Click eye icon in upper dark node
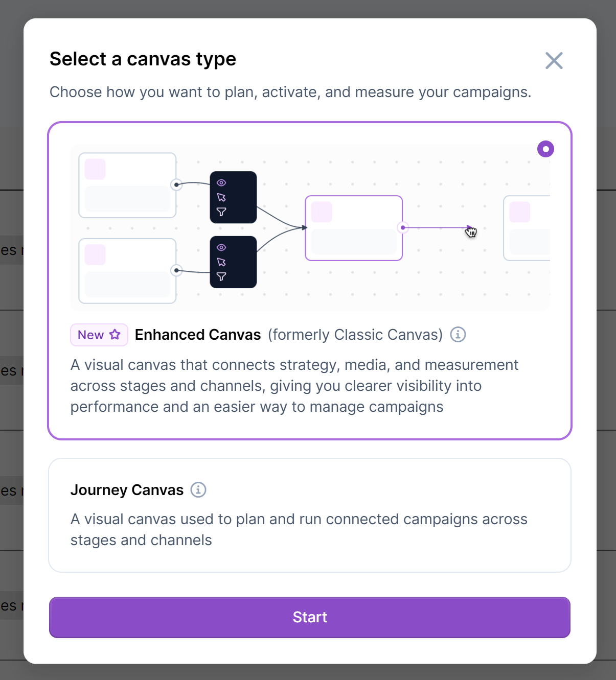Viewport: 616px width, 680px height. [x=221, y=183]
